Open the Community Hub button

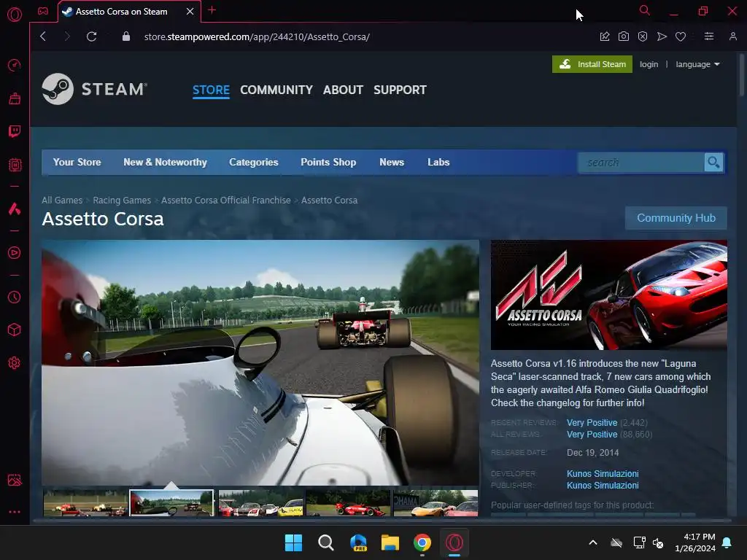676,218
